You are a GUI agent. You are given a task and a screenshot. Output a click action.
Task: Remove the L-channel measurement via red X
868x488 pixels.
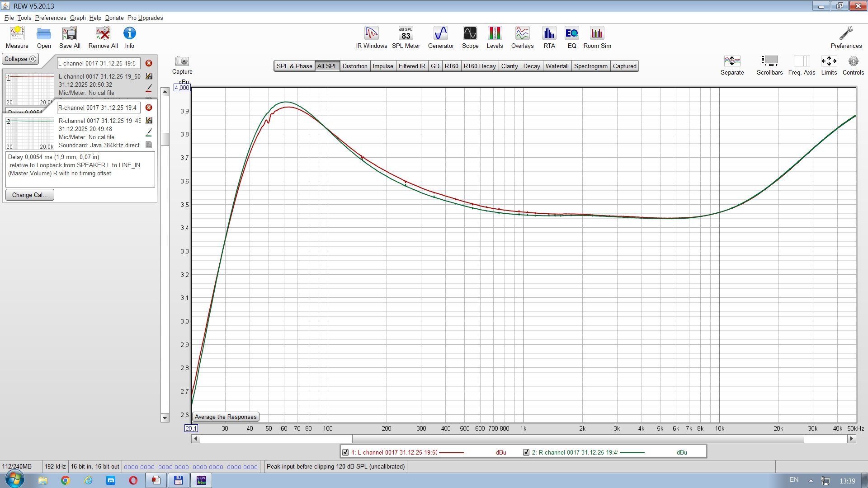click(x=149, y=63)
